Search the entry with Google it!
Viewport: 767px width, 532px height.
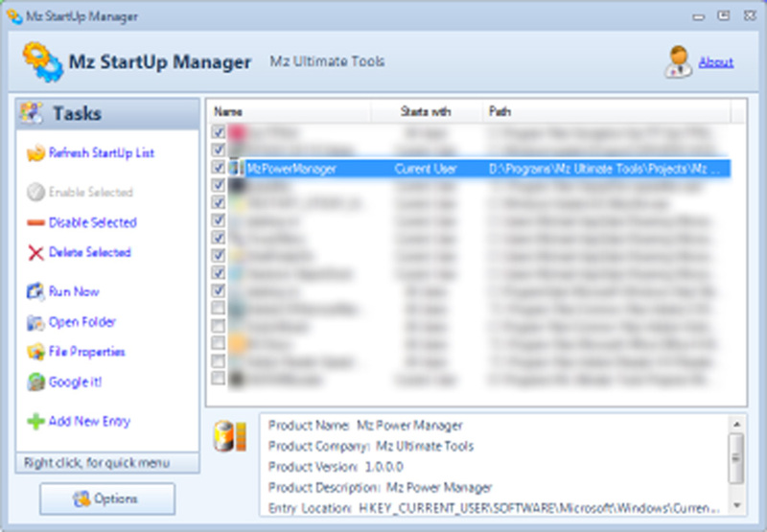[x=76, y=382]
